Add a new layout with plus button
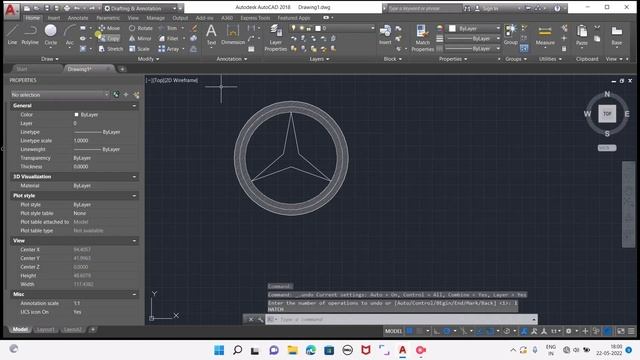 [x=93, y=329]
